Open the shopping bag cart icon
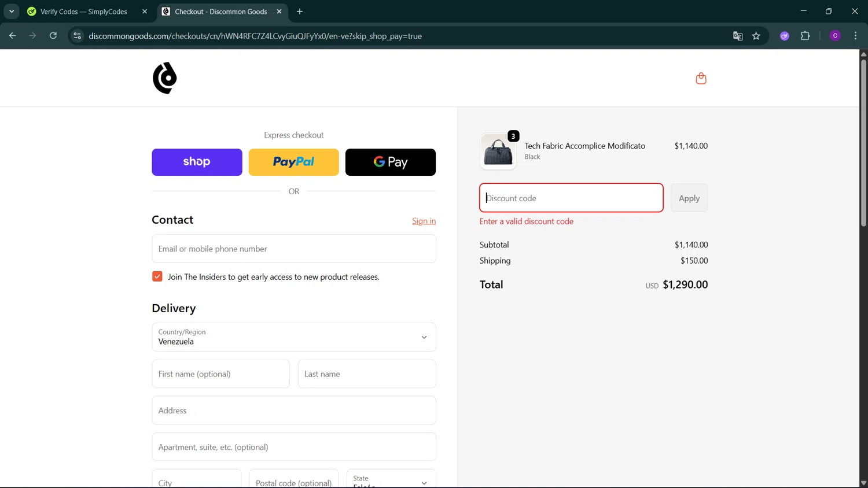 [x=701, y=78]
